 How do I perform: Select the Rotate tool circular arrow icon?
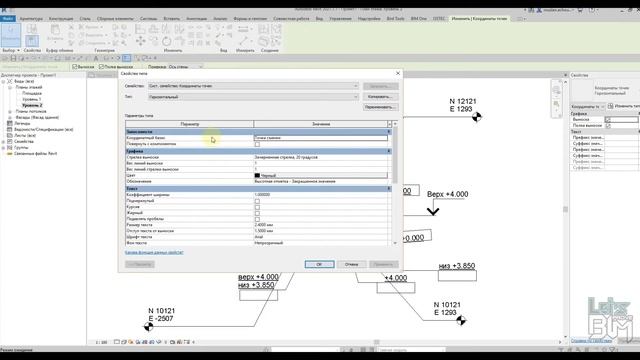pos(167,41)
